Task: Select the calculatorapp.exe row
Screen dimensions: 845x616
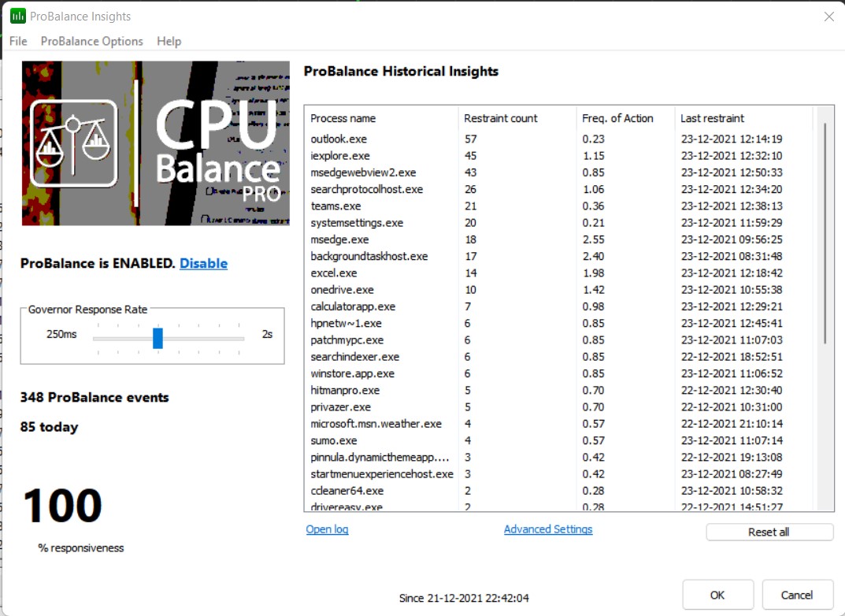Action: pyautogui.click(x=558, y=306)
